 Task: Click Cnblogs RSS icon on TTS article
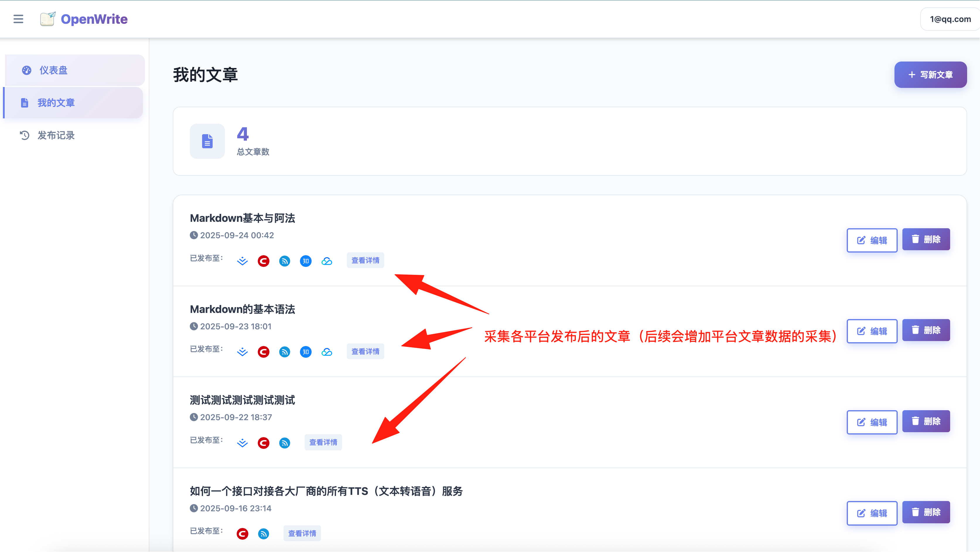click(263, 534)
